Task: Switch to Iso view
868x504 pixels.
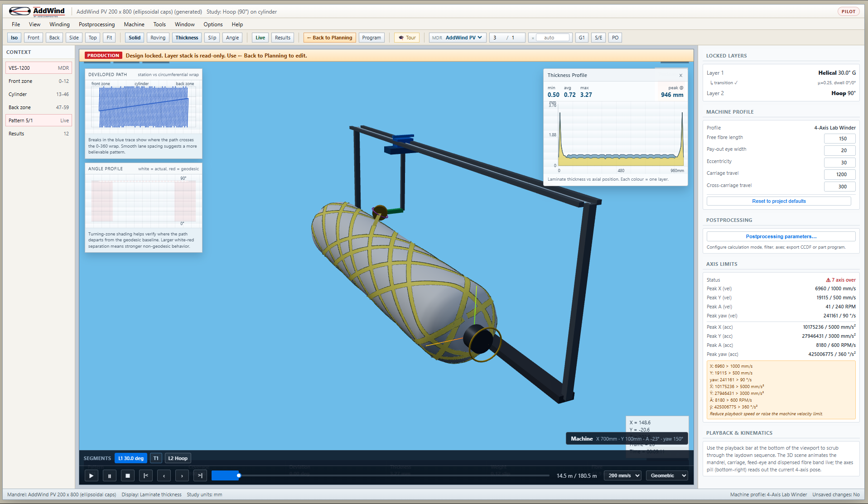Action: 14,38
